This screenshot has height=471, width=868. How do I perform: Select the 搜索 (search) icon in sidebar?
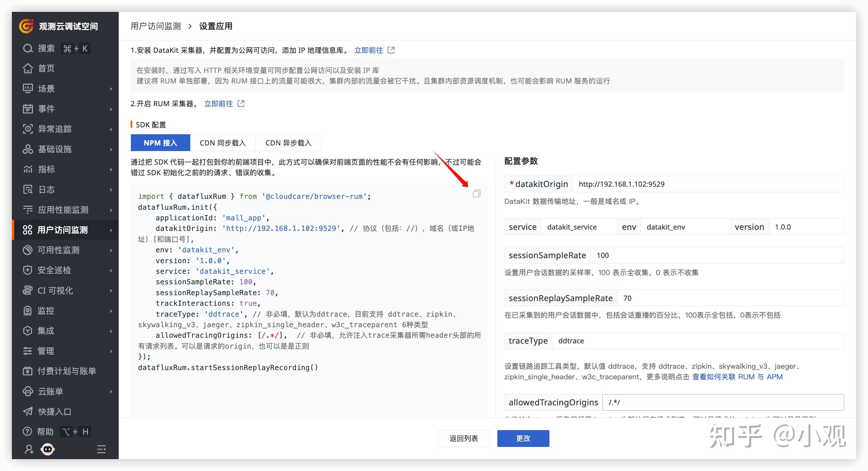coord(28,48)
